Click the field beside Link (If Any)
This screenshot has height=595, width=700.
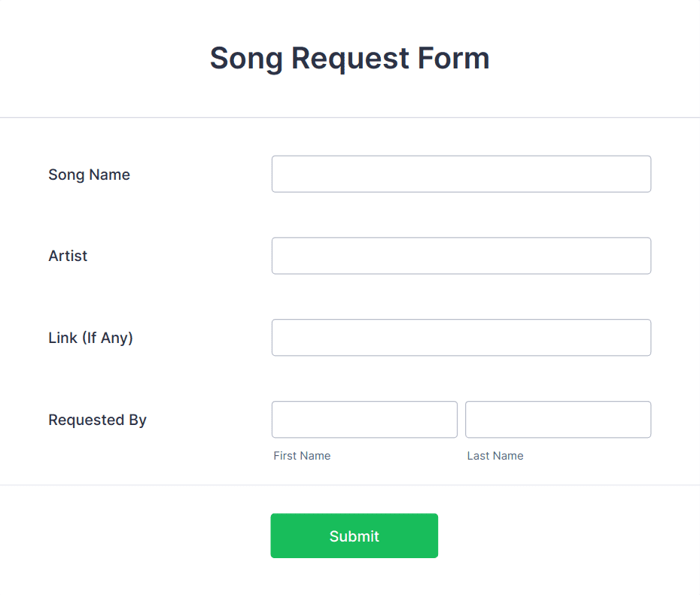click(x=461, y=337)
